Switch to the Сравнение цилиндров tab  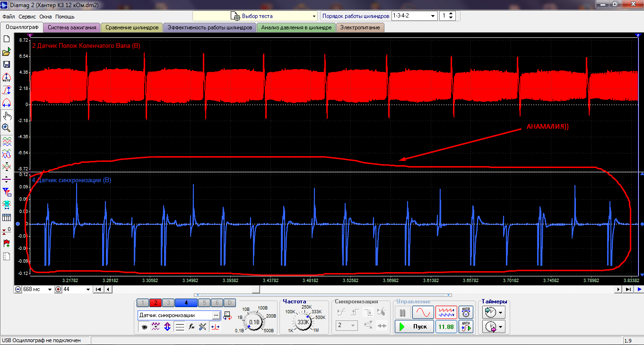[132, 27]
